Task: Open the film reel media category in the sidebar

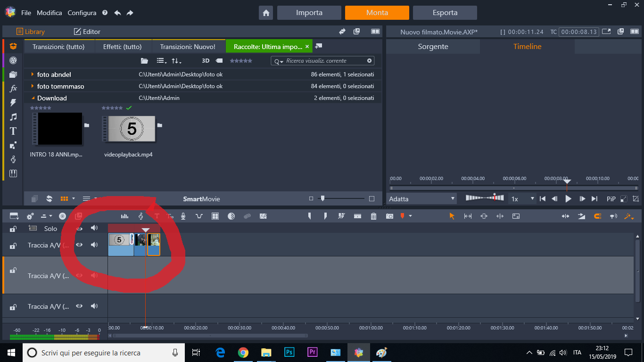Action: [x=13, y=60]
